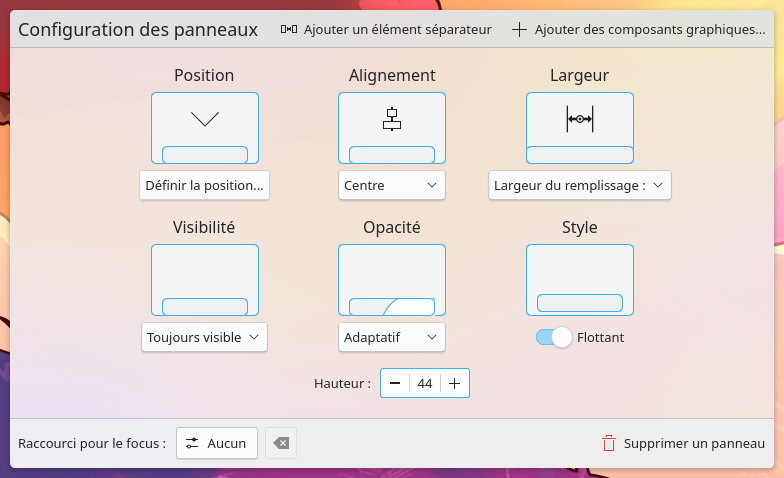This screenshot has height=478, width=784.
Task: Increase Hauteur with the plus button
Action: click(x=455, y=383)
